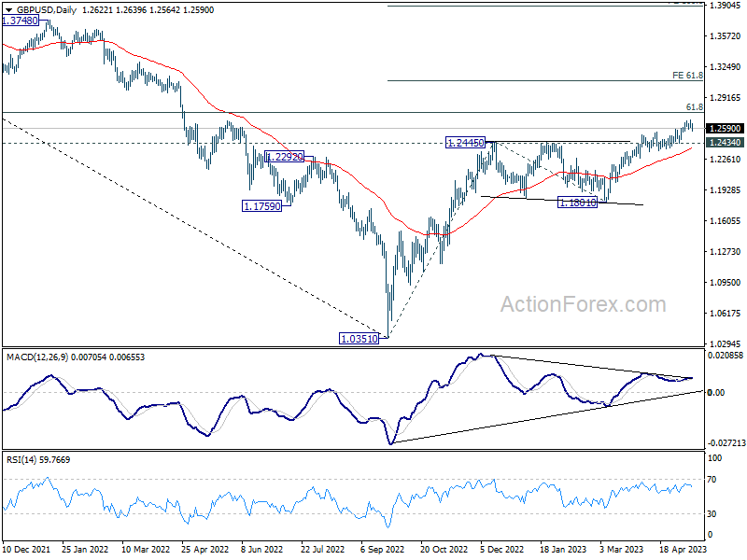Click the 1.24450 resistance price label
Screen dimensions: 747x560
point(465,143)
